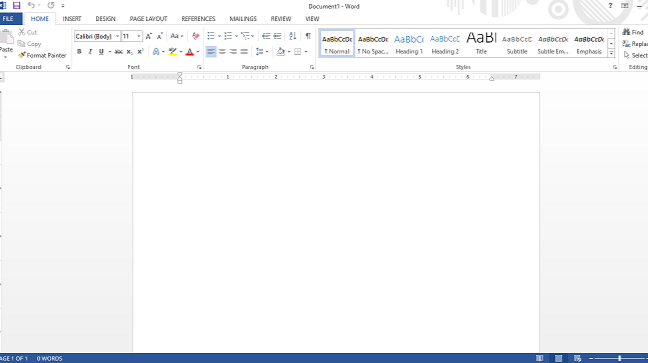Switch to Print Layout view
Viewport: 648px width, 363px height.
(x=558, y=358)
